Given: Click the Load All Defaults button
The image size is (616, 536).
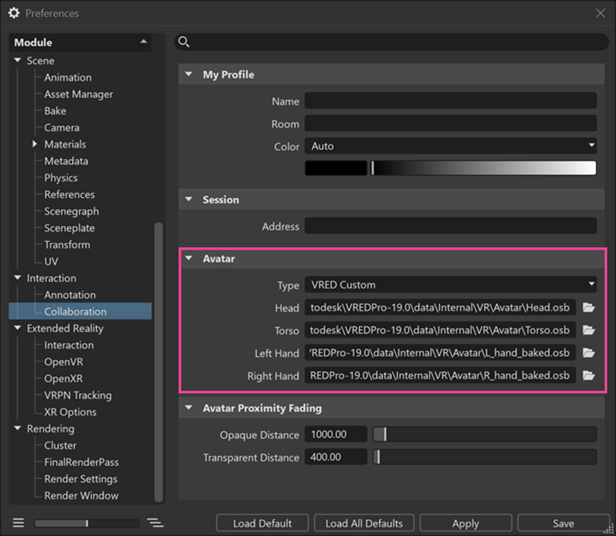Looking at the screenshot, I should 364,523.
